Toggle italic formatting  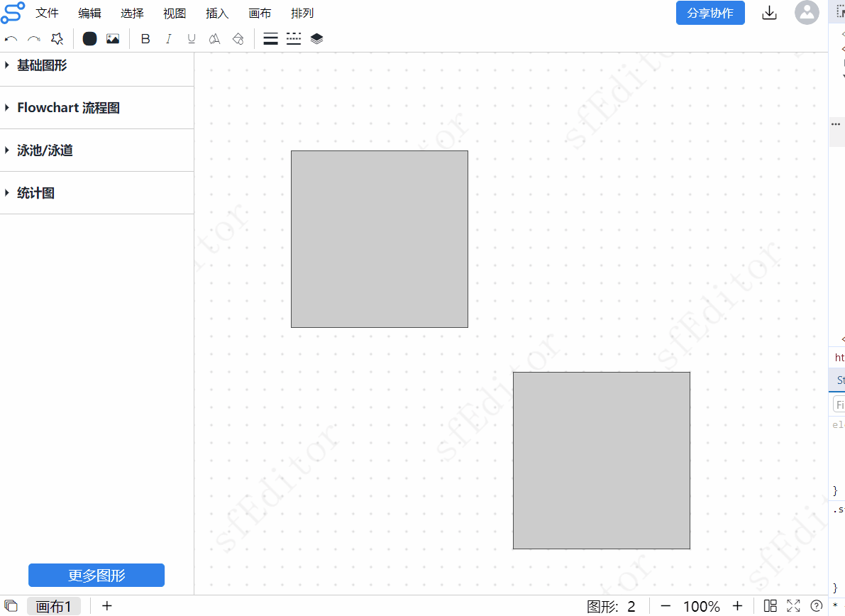click(x=169, y=39)
